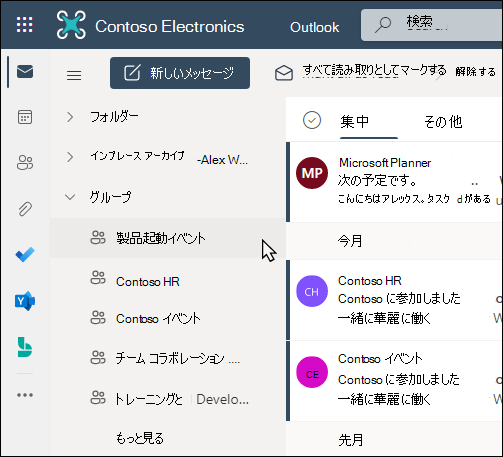The height and width of the screenshot is (457, 503).
Task: Click the もっと見る link
Action: tap(140, 438)
